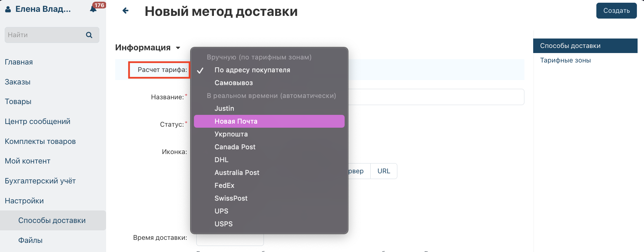
Task: Switch to Способы доставки right tab
Action: [x=570, y=46]
